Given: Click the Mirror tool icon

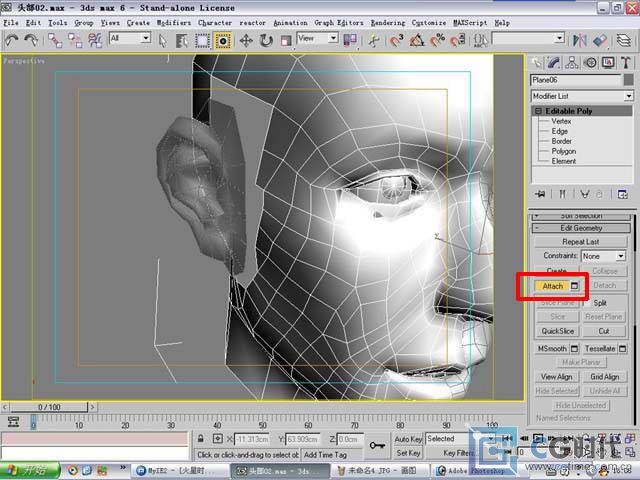Looking at the screenshot, I should [x=579, y=40].
